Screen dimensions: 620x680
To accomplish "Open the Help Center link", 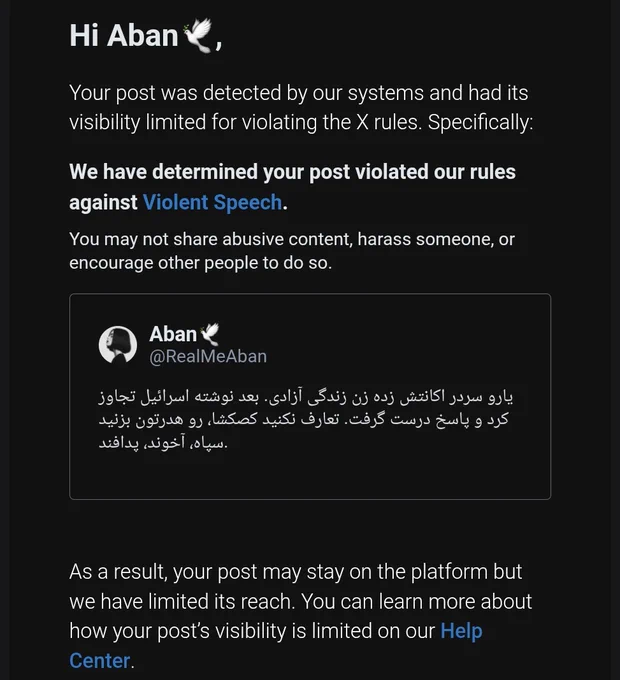I will point(461,631).
